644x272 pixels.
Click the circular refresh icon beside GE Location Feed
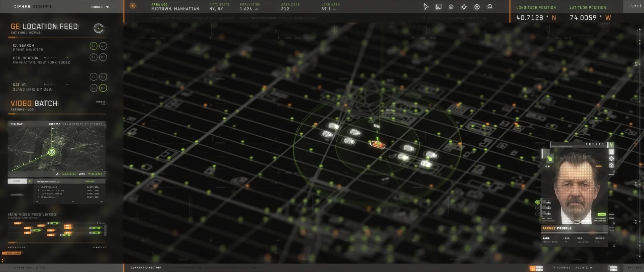point(99,29)
